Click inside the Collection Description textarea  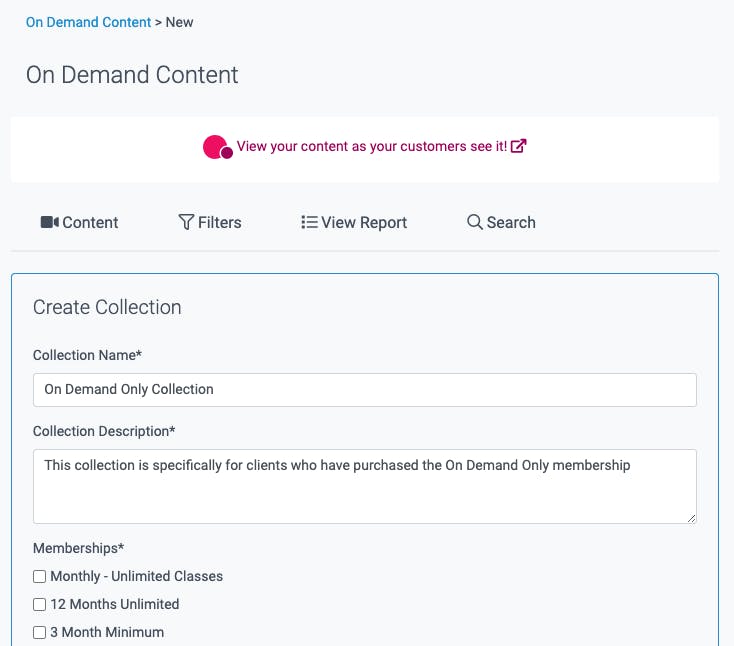[x=365, y=486]
